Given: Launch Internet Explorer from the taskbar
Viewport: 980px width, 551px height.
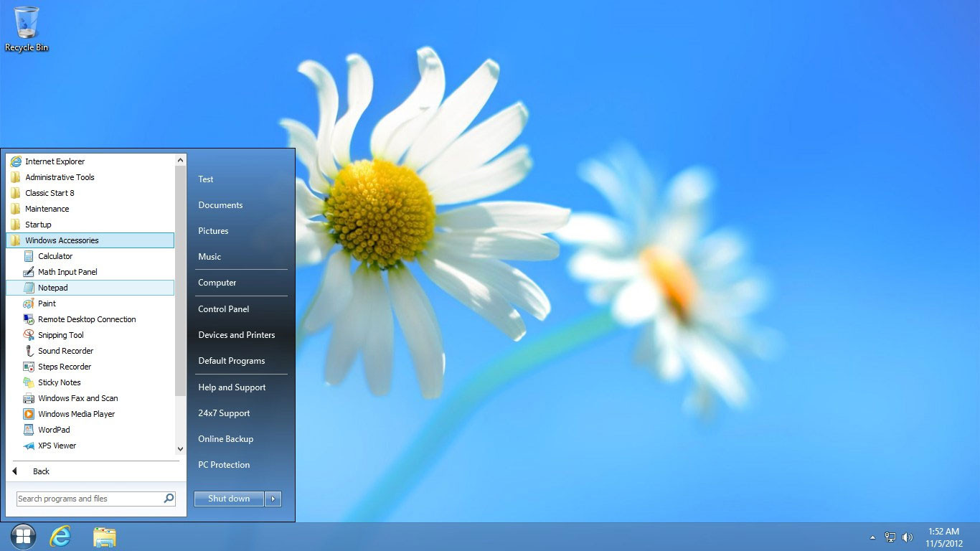Looking at the screenshot, I should pyautogui.click(x=60, y=537).
